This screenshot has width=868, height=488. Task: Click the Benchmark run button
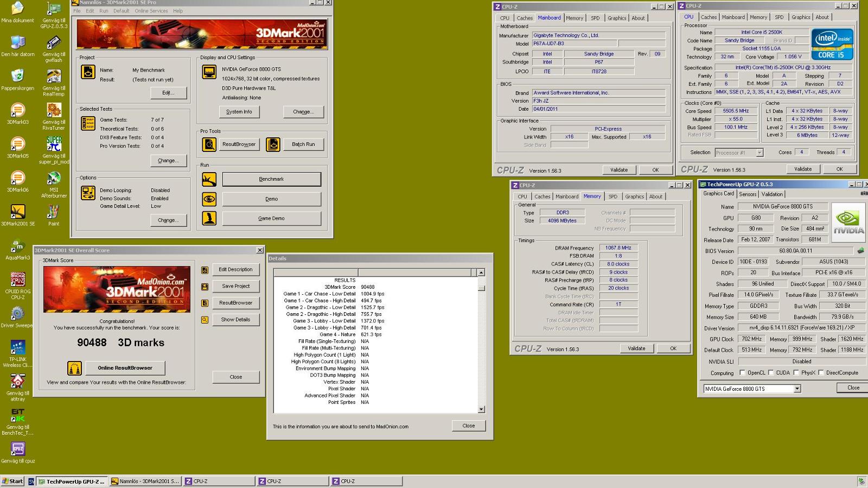271,179
